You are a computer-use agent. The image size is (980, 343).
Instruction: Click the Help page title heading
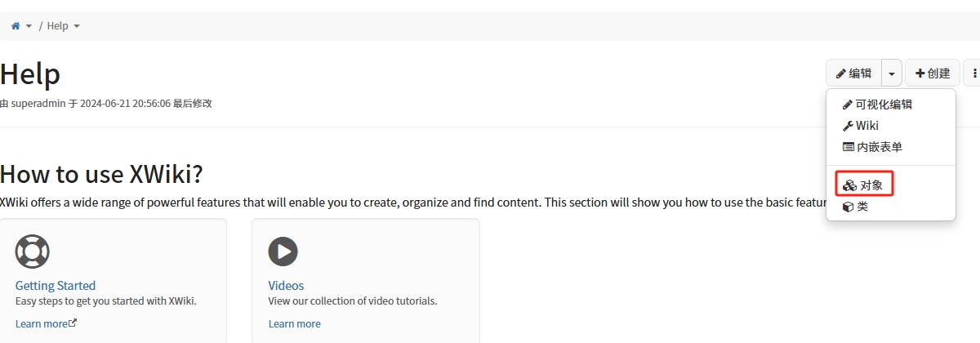pos(30,74)
